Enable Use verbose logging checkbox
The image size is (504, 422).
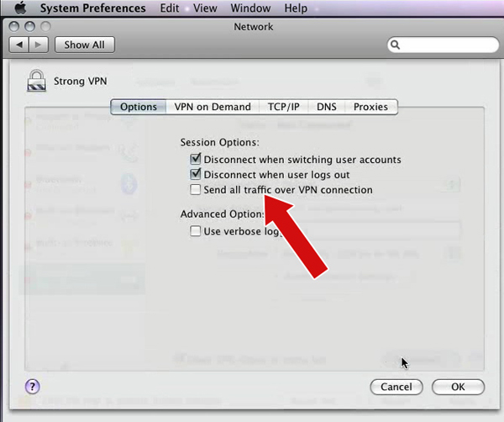pyautogui.click(x=196, y=230)
